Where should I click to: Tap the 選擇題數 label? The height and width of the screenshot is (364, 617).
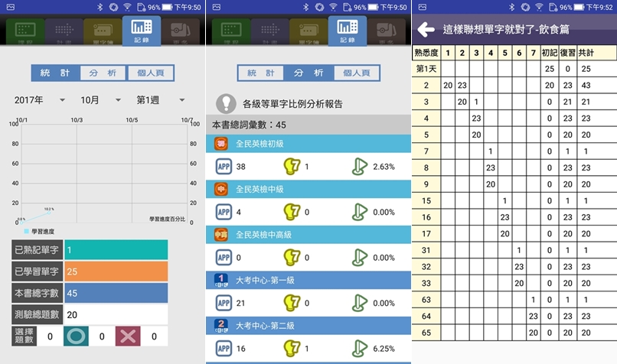point(24,336)
